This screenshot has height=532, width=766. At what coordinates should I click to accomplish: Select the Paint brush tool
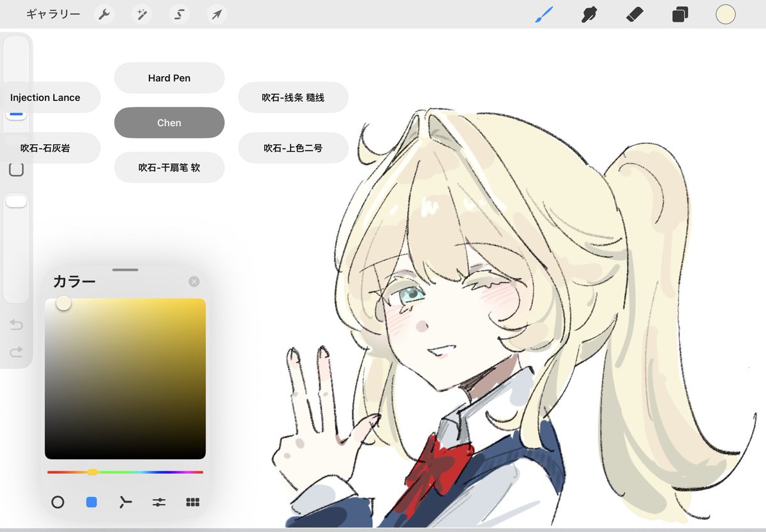click(x=544, y=14)
